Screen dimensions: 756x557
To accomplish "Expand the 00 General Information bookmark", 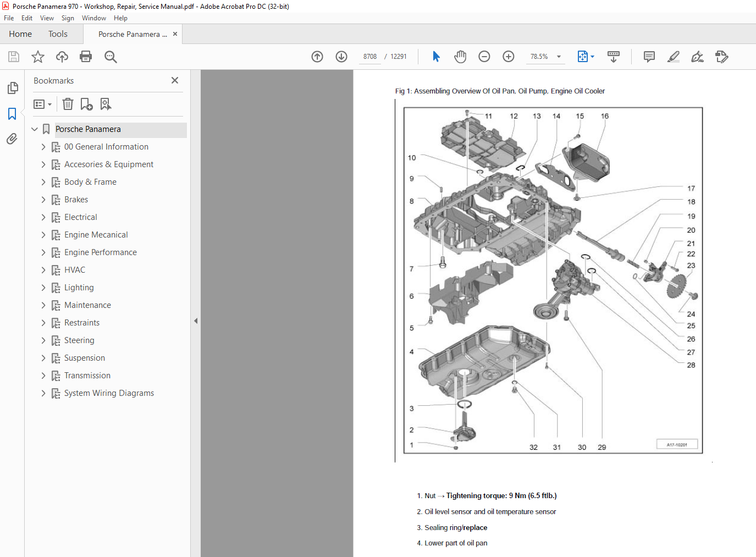I will pos(43,147).
